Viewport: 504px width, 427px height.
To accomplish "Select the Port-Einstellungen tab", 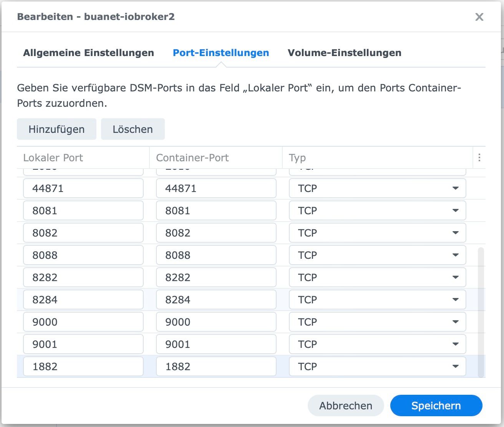I will [x=221, y=53].
